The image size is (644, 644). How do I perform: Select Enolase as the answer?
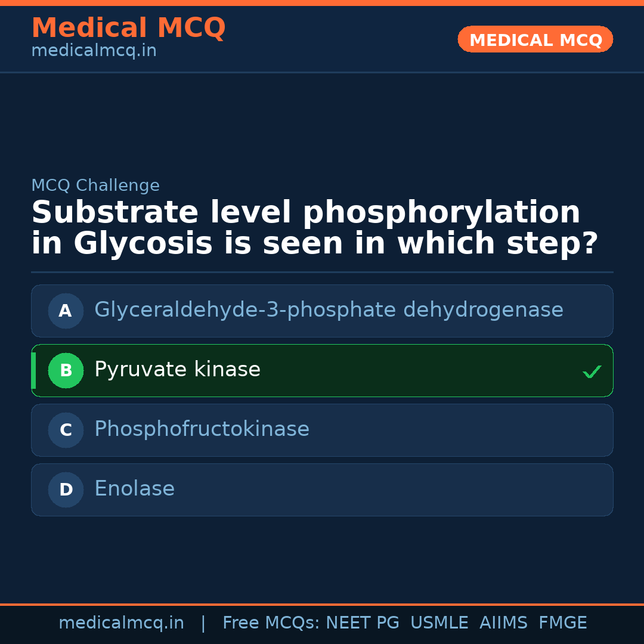134,489
